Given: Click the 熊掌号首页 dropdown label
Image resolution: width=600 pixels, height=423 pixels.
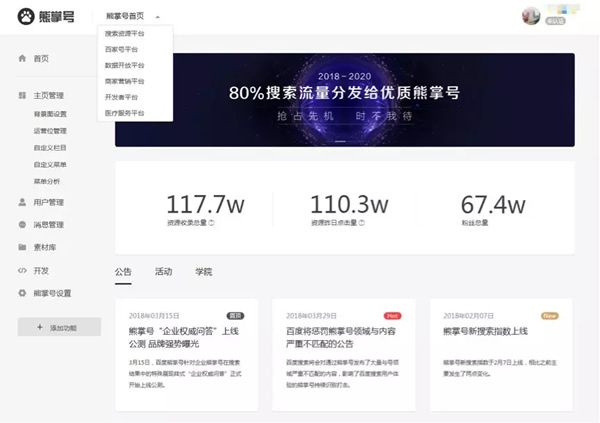Looking at the screenshot, I should [x=125, y=16].
